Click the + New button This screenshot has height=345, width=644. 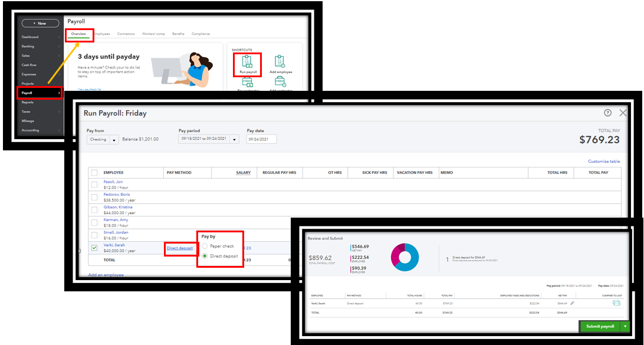tap(40, 24)
